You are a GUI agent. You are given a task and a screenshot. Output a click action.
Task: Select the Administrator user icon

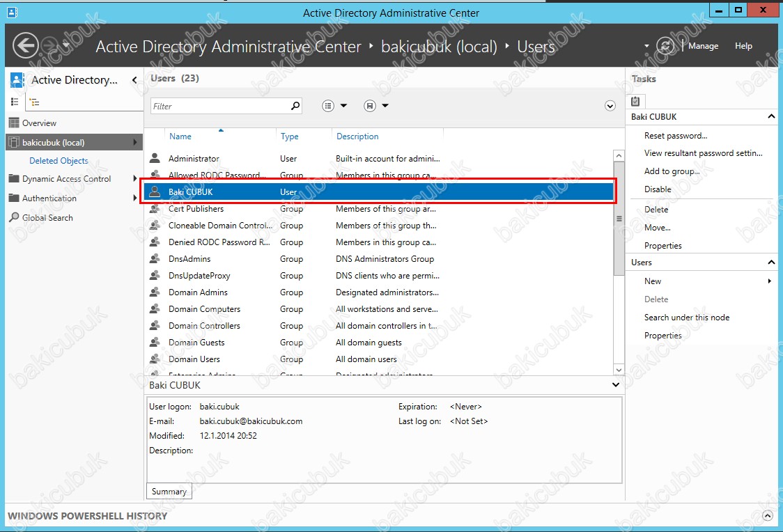pos(155,158)
